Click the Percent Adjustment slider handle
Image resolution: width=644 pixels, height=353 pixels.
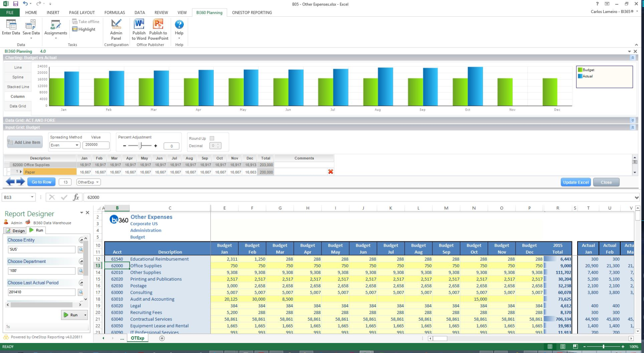[x=141, y=145]
